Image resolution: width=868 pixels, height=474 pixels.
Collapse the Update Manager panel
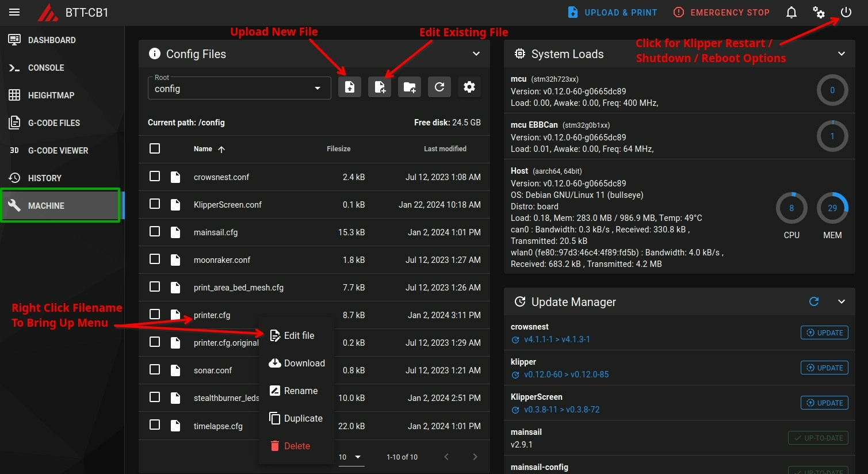842,301
